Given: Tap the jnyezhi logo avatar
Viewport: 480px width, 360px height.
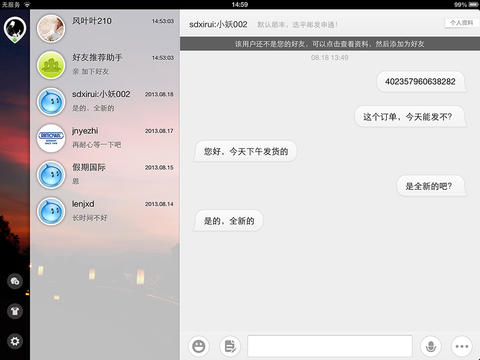Looking at the screenshot, I should 51,138.
